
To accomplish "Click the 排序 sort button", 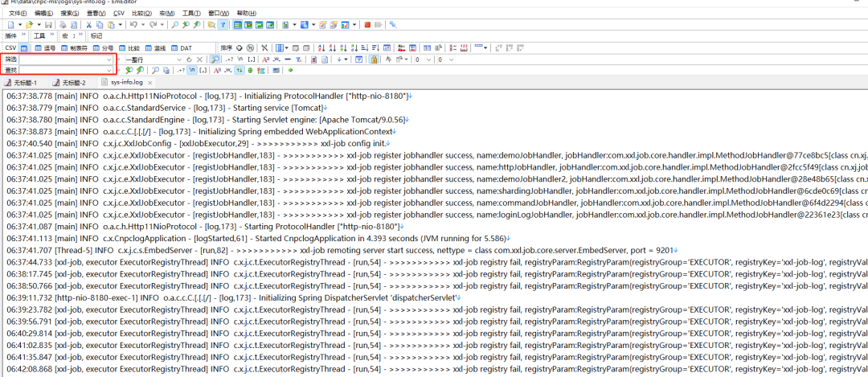I will tap(227, 48).
